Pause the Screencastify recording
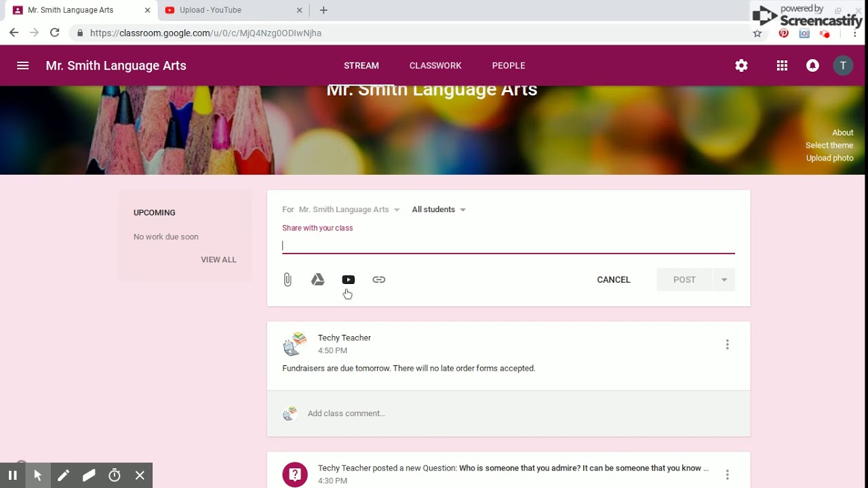The width and height of the screenshot is (868, 488). tap(12, 476)
